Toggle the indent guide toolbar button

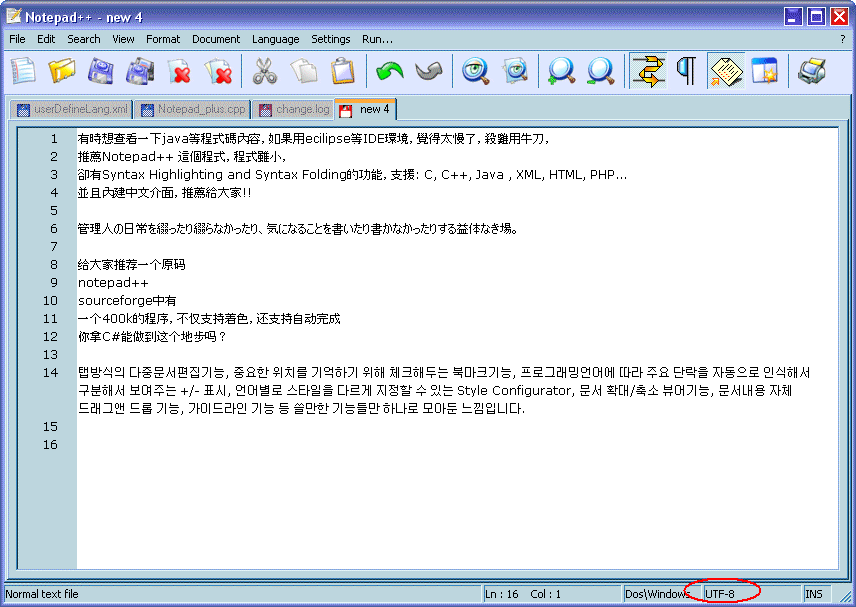click(726, 71)
